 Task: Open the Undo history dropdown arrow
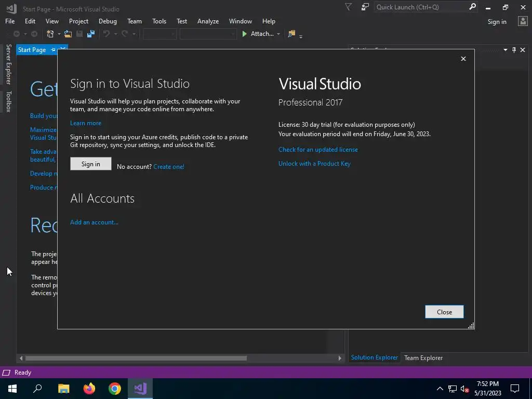[115, 34]
